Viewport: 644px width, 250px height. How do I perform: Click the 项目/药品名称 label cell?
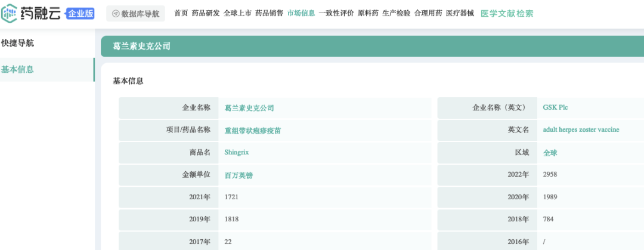168,130
